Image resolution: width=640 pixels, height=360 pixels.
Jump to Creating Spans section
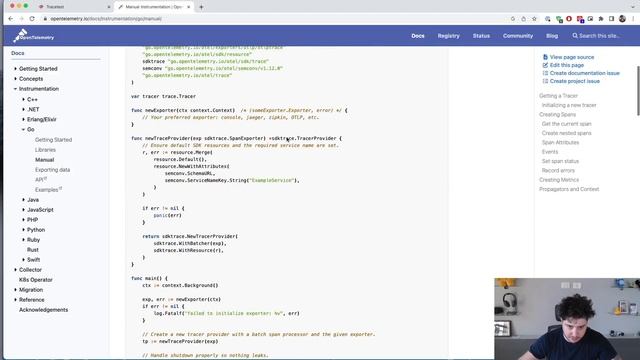557,114
